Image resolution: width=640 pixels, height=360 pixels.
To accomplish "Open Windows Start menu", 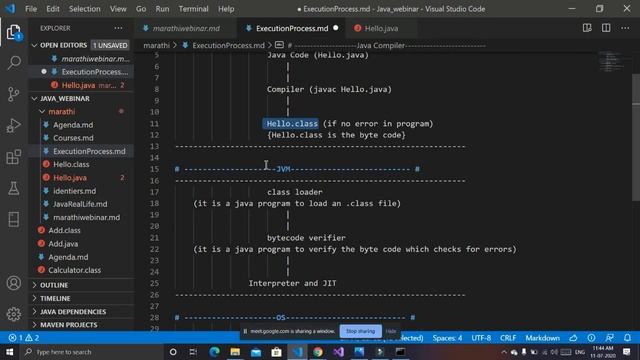I will (x=9, y=352).
